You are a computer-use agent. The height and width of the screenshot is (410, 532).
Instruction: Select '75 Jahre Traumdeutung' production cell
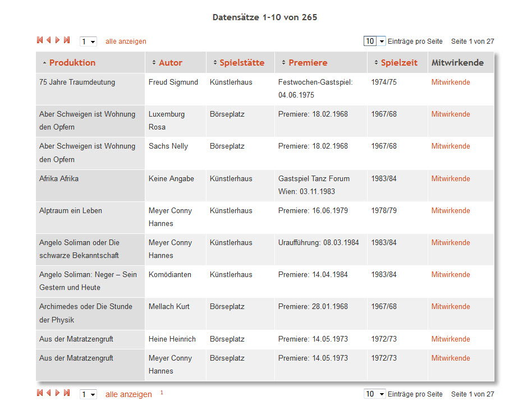tap(90, 89)
